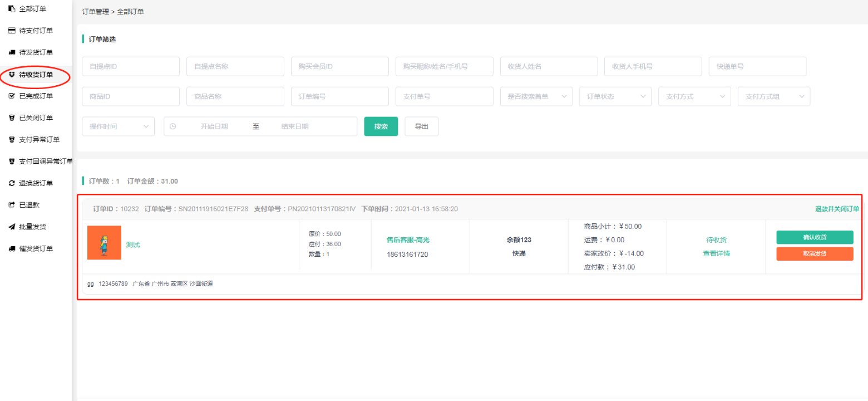Click the credit card icon for 待支付订单
This screenshot has width=868, height=401.
coord(11,31)
